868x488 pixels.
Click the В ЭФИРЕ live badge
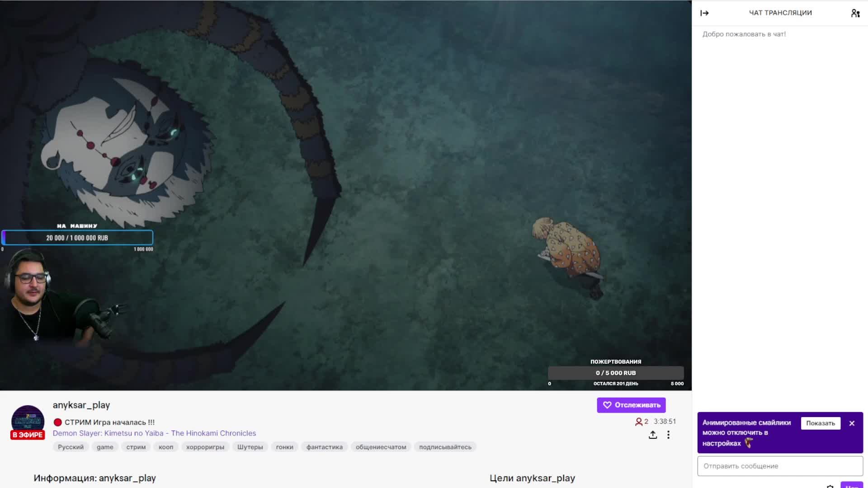pos(28,435)
